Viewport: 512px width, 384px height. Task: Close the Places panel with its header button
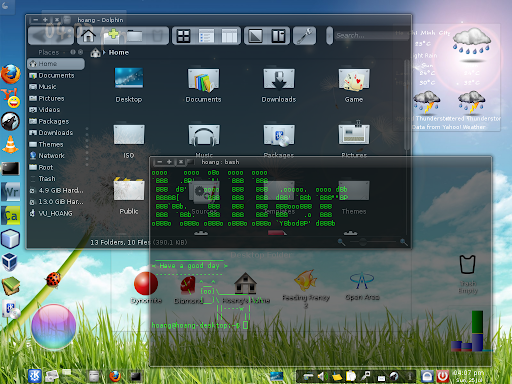pos(80,52)
